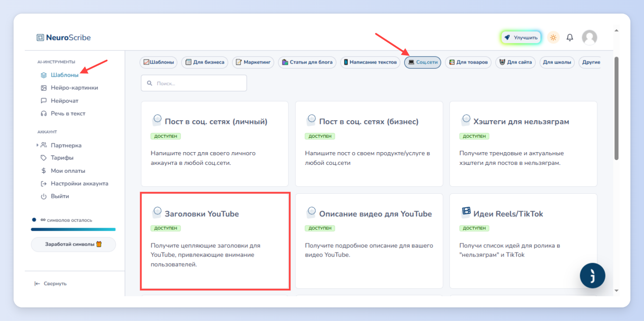Open Речь в текст in the sidebar
This screenshot has height=321, width=644.
point(68,113)
